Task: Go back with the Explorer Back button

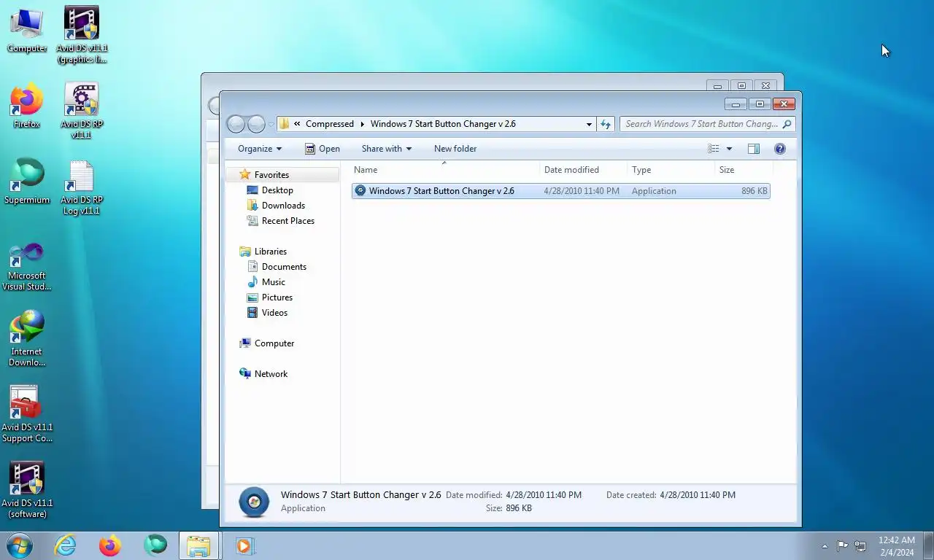Action: coord(236,124)
